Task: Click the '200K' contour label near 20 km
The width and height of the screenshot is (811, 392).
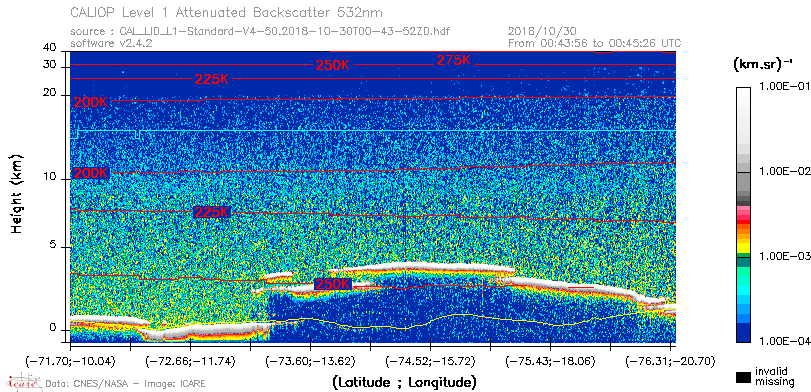Action: tap(91, 102)
